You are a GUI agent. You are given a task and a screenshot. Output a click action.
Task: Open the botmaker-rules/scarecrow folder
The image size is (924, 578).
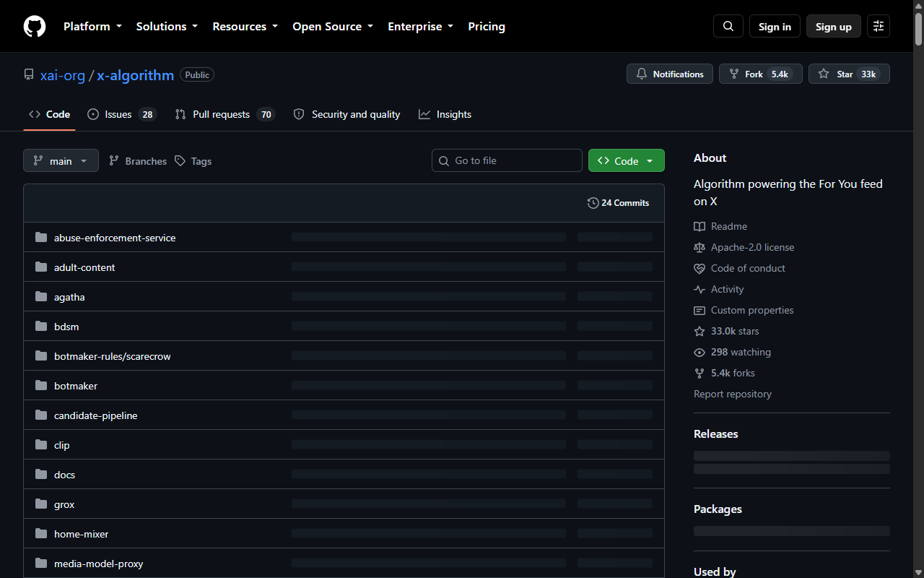coord(112,356)
